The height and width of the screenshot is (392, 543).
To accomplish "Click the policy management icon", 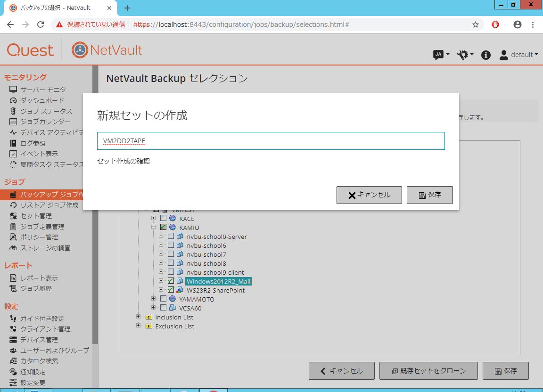I will (x=13, y=237).
